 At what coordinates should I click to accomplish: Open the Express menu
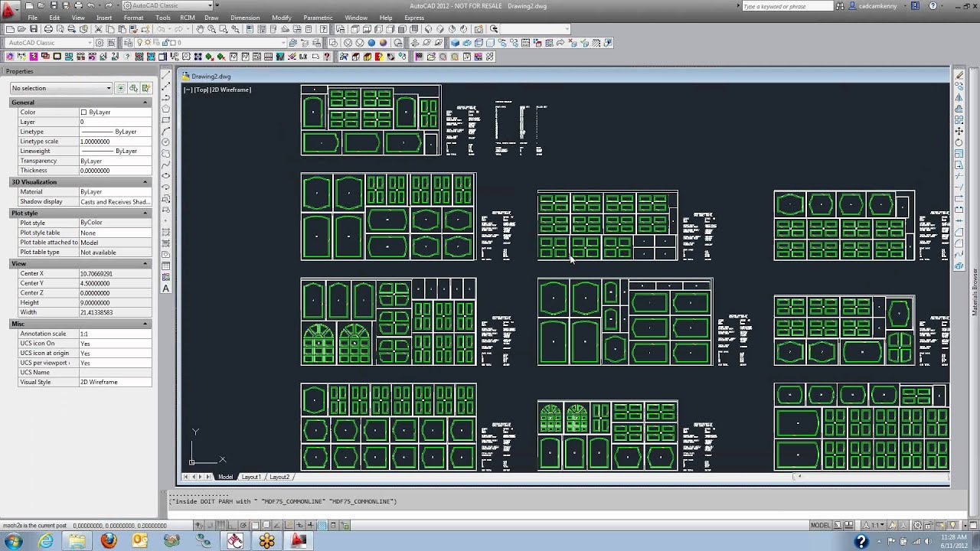[x=414, y=18]
